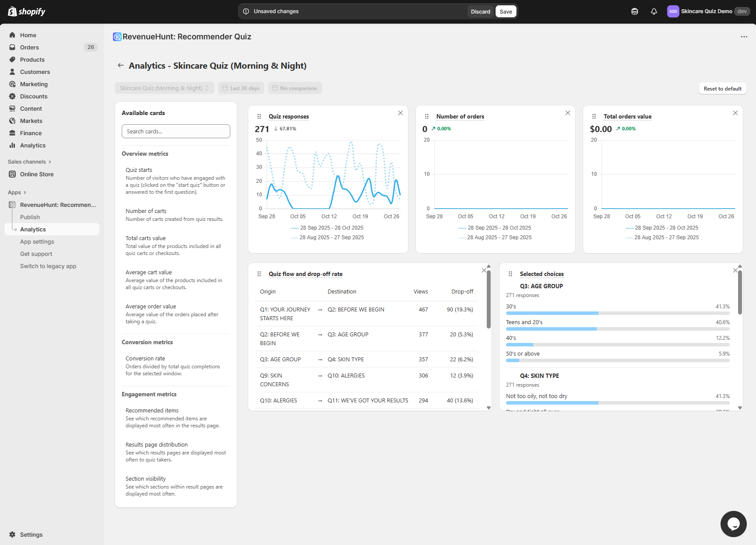
Task: Click the Search cards input field
Action: click(x=176, y=131)
